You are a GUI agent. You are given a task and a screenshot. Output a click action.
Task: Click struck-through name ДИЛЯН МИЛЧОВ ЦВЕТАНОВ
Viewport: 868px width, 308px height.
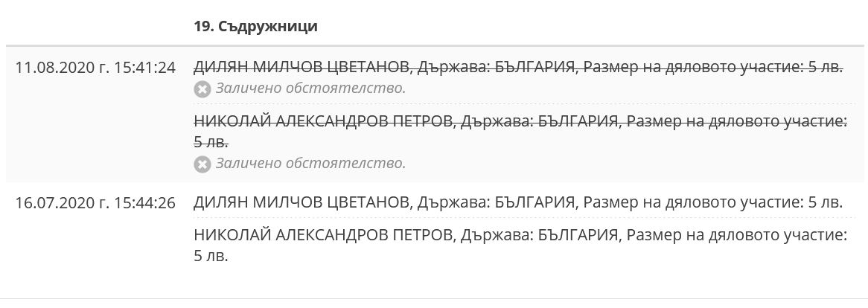pyautogui.click(x=301, y=68)
